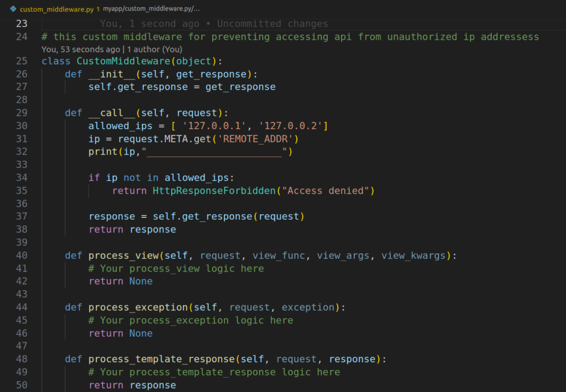This screenshot has width=566, height=392.
Task: Select line number 34 in the gutter
Action: (22, 177)
